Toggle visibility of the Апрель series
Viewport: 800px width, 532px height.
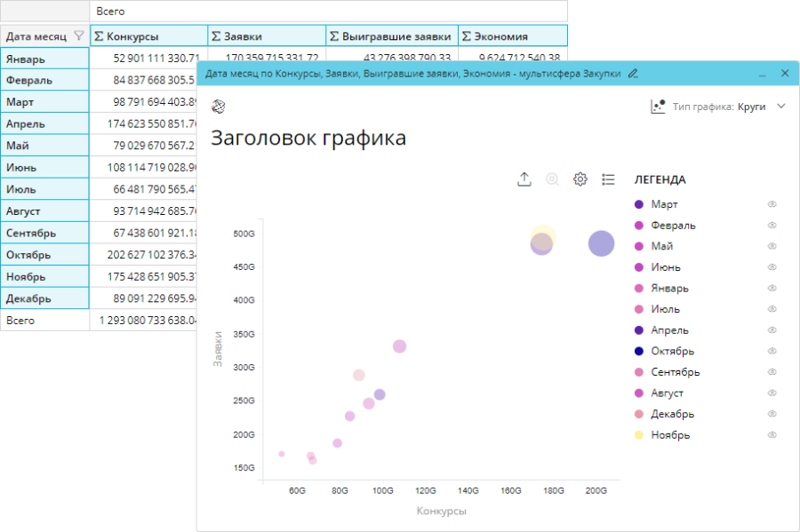(x=772, y=330)
